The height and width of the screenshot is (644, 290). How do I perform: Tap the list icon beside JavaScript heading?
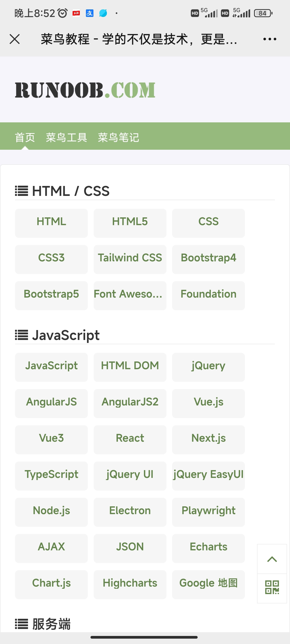click(x=21, y=335)
